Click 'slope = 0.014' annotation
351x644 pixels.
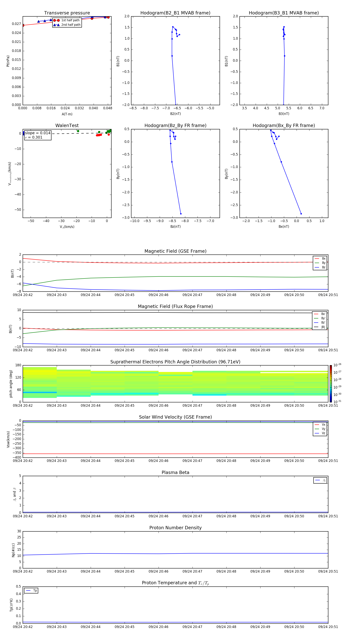pyautogui.click(x=38, y=133)
